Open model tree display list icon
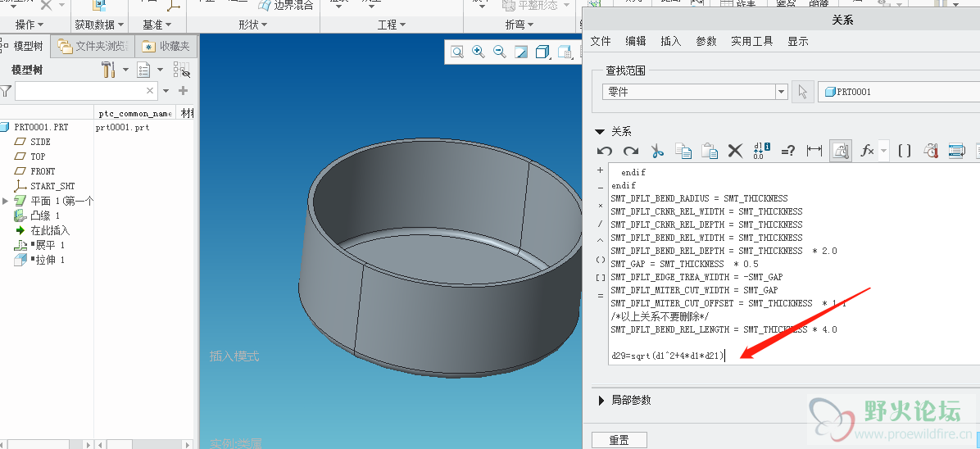The image size is (980, 449). (143, 70)
